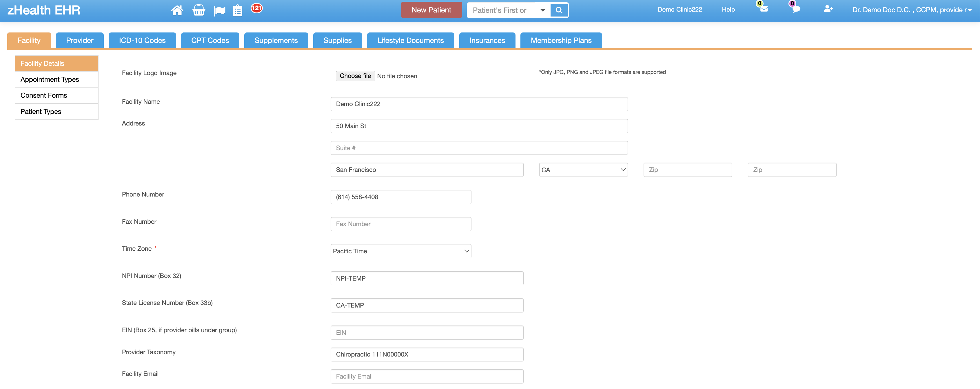
Task: Select Appointment Types in sidebar
Action: coord(57,79)
